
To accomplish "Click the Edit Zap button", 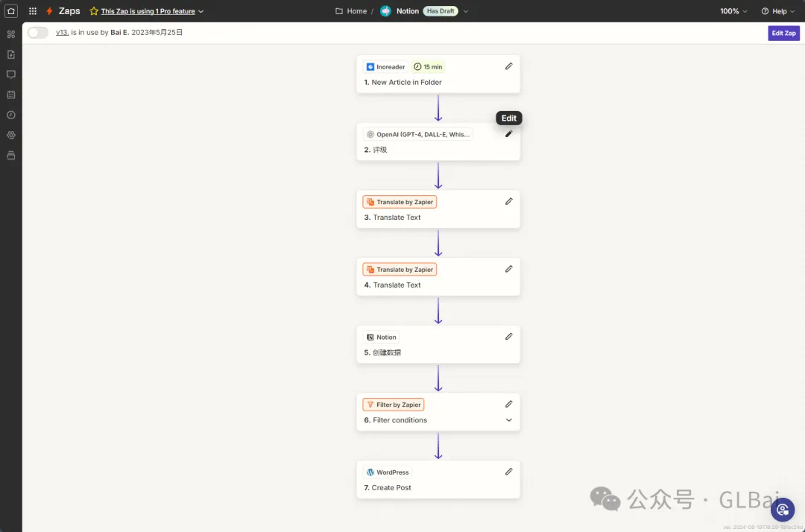I will 783,33.
